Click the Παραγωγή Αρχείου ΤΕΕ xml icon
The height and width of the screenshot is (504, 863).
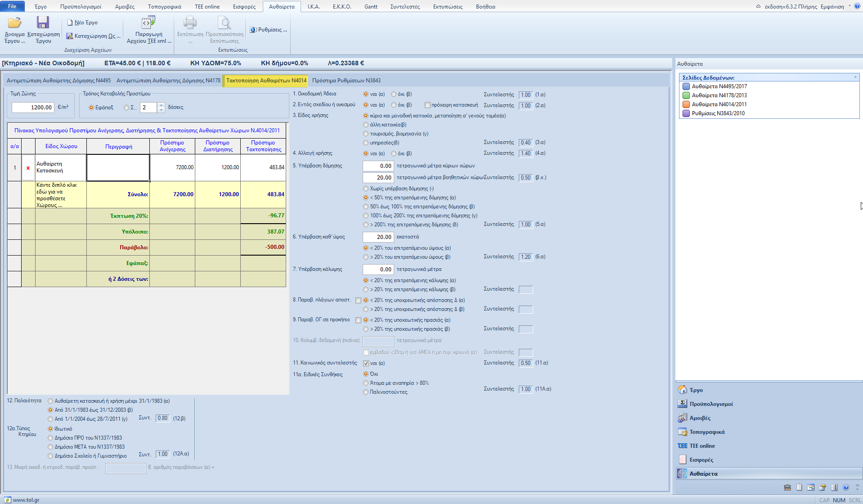pos(148,23)
